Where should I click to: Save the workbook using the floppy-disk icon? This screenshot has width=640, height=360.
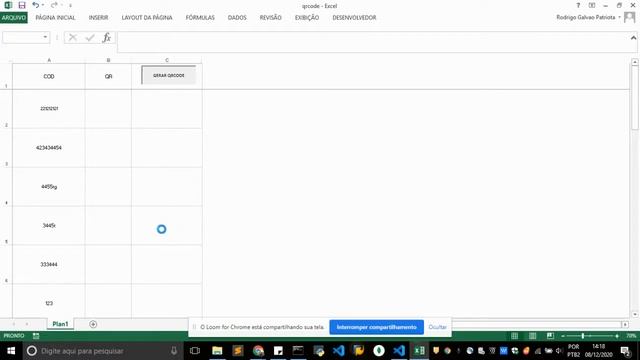pos(22,5)
